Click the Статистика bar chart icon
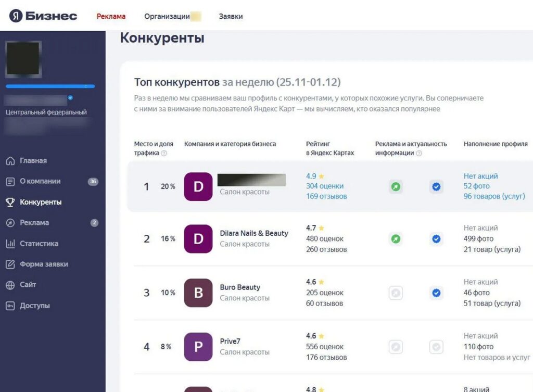Screen dimensions: 533x392 pyautogui.click(x=10, y=244)
